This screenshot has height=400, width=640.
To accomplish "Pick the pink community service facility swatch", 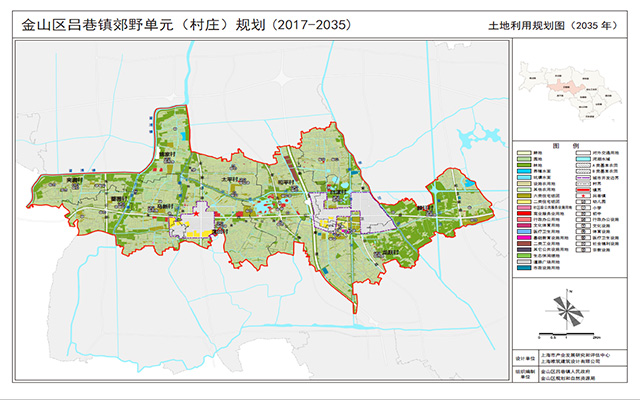I will (x=524, y=207).
